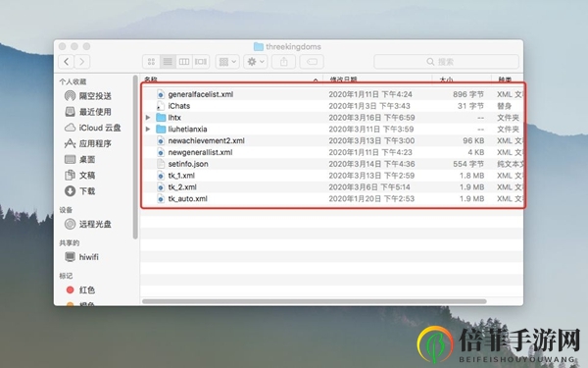Click the horizontal scrollbar at the bottom
The width and height of the screenshot is (588, 368).
(x=315, y=301)
